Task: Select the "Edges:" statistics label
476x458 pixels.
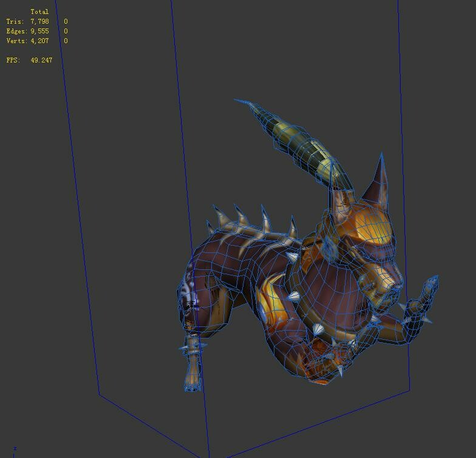Action: point(17,32)
